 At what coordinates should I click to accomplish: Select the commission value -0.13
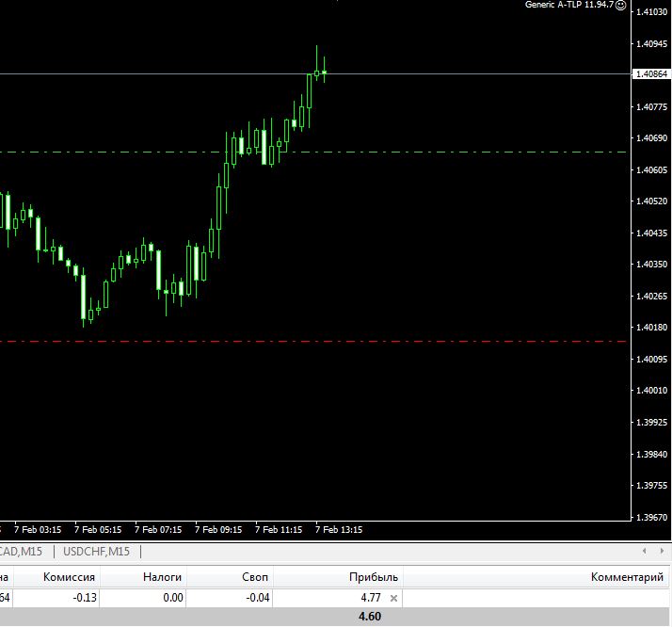(x=85, y=598)
